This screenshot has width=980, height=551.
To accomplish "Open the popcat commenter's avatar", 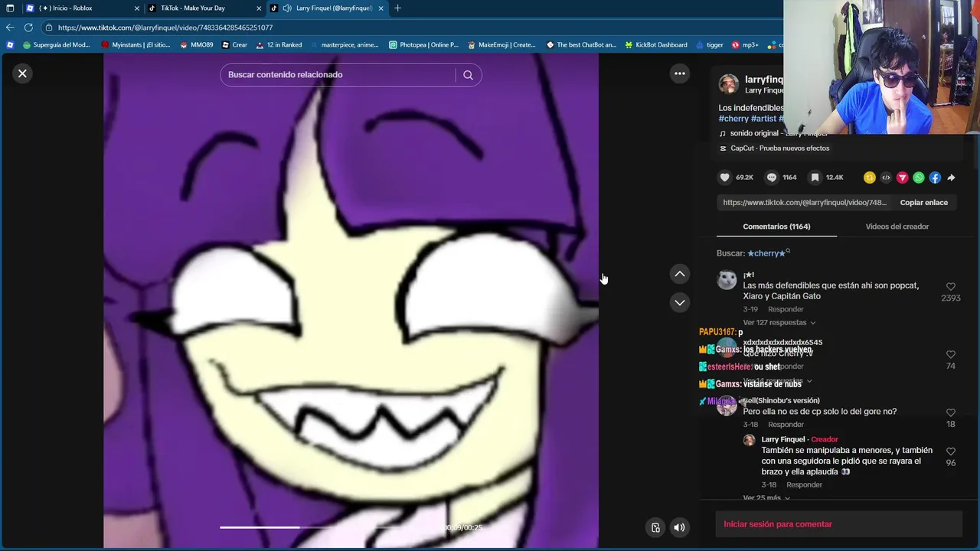I will pyautogui.click(x=727, y=280).
